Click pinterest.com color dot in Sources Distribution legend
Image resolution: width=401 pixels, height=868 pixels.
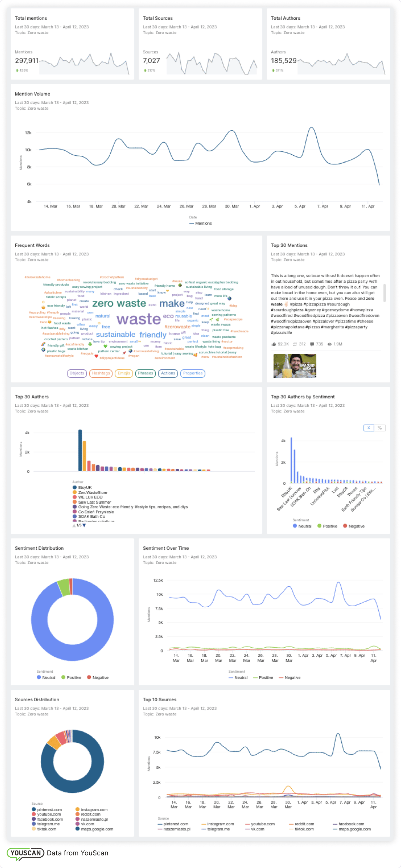[34, 809]
